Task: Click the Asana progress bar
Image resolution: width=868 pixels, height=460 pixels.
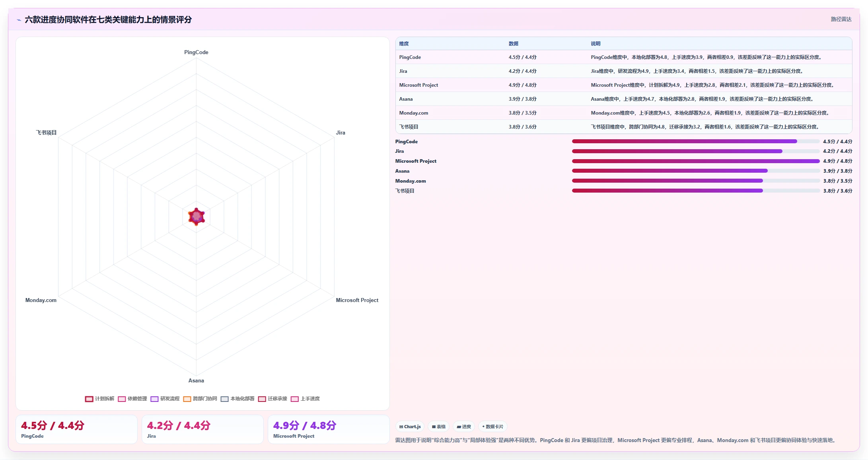Action: [696, 171]
